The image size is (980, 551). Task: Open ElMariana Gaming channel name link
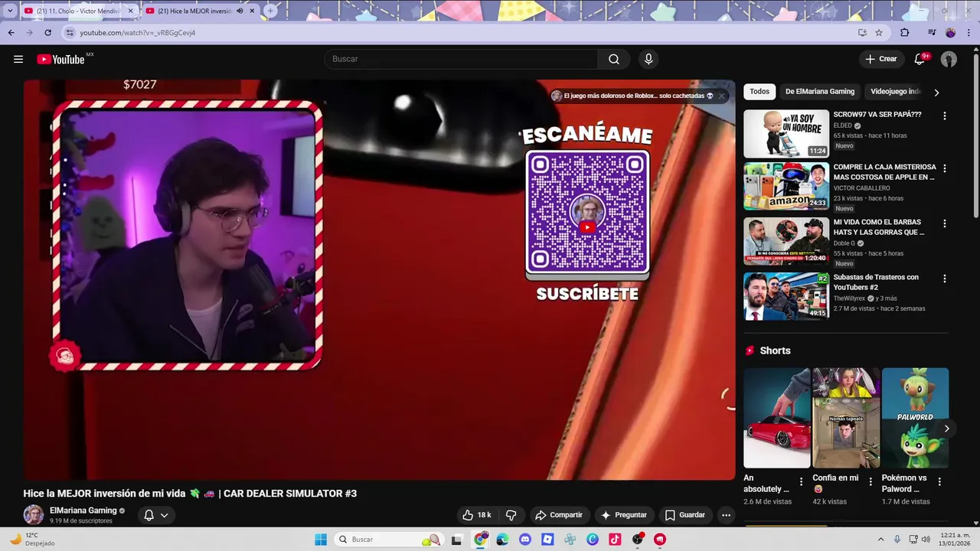coord(83,510)
